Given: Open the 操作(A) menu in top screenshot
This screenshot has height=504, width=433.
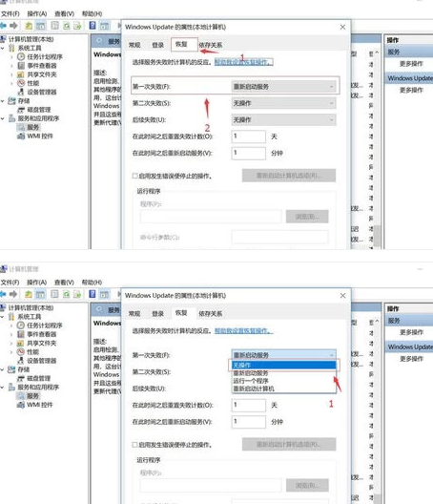Looking at the screenshot, I should [37, 13].
